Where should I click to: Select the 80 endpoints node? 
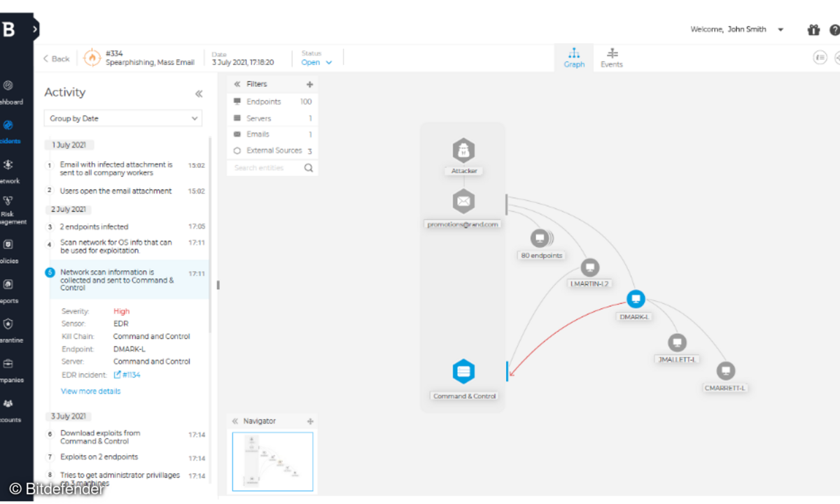(540, 239)
